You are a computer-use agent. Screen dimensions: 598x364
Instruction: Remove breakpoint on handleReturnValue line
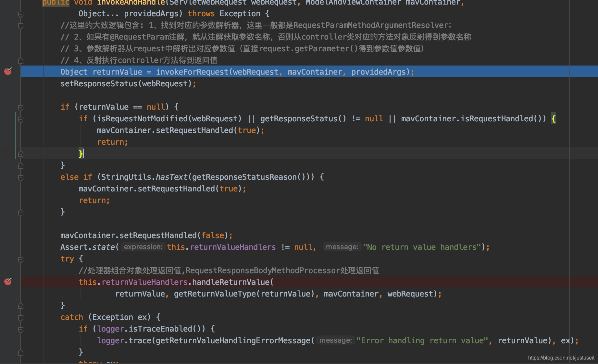pos(8,281)
